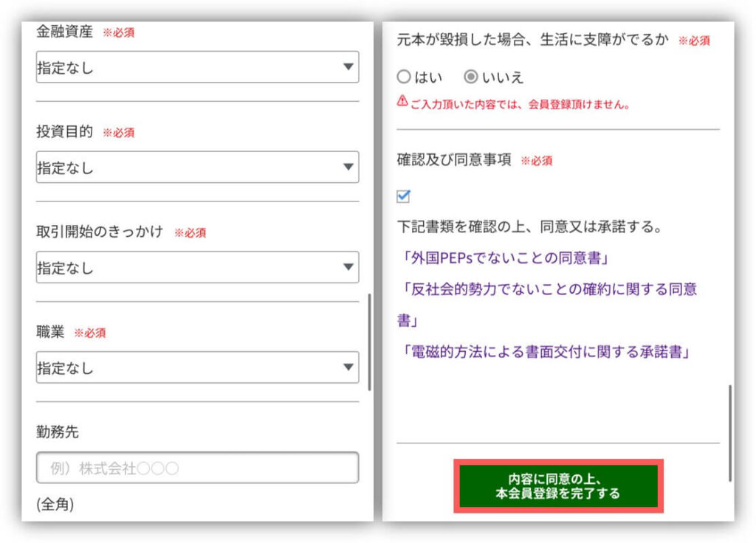Focus the 勤務先 company name text field
Screen dimensions: 756x543
point(197,468)
